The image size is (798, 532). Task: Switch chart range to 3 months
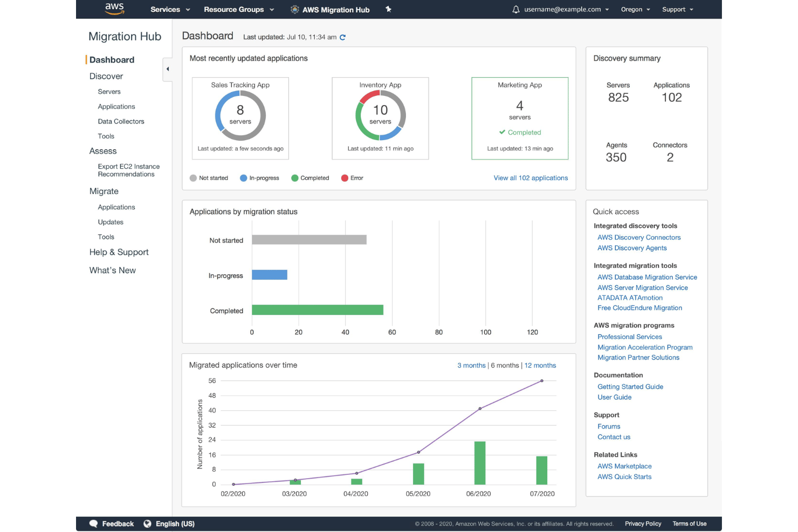pyautogui.click(x=471, y=365)
